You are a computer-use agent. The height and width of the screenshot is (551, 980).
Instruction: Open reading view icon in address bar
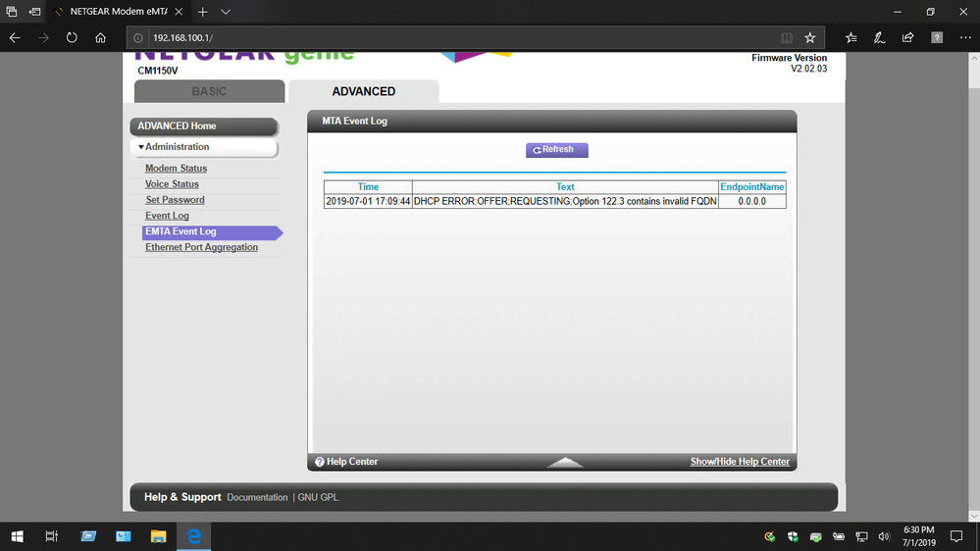point(786,37)
